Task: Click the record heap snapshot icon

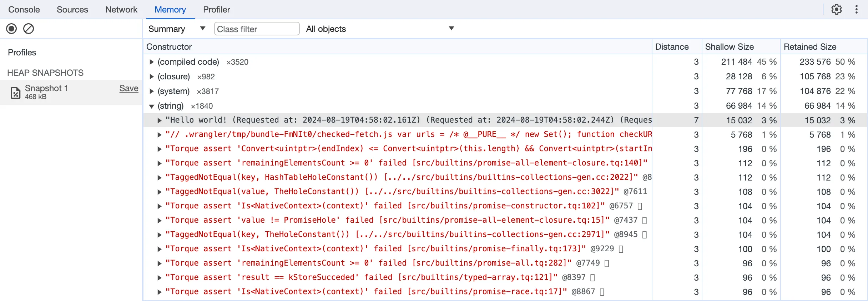Action: click(x=11, y=29)
